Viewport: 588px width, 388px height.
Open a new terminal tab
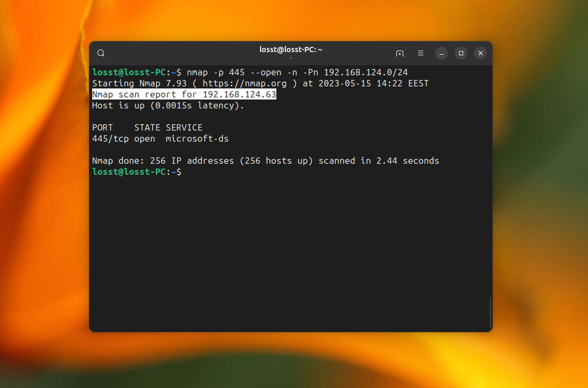coord(400,53)
